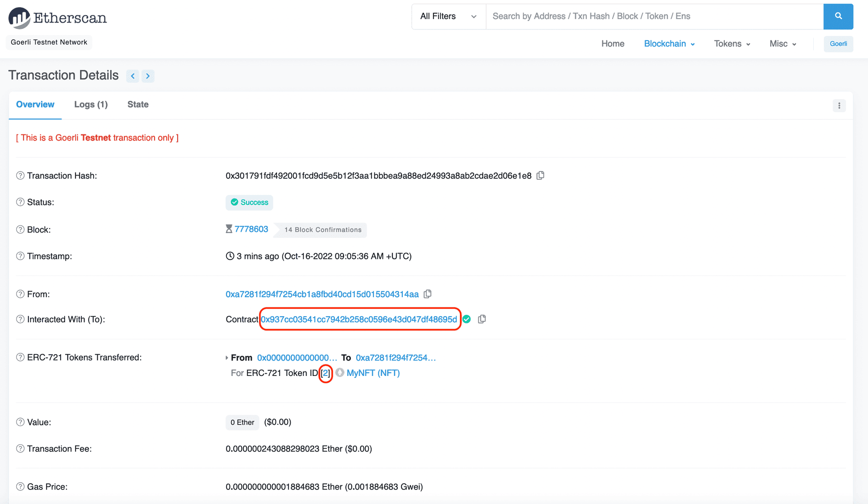Switch to the State tab
Screen dimensions: 868x504
137,105
